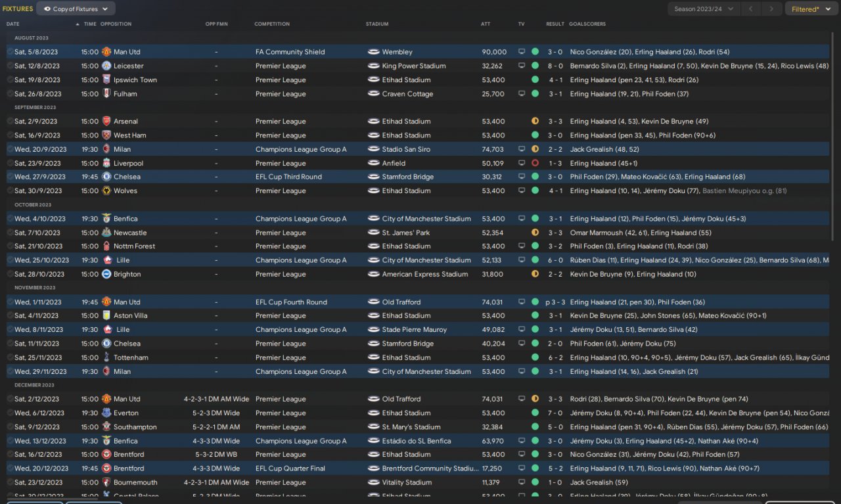Click the 90,000 attendance figure
This screenshot has height=504, width=841.
[x=494, y=52]
